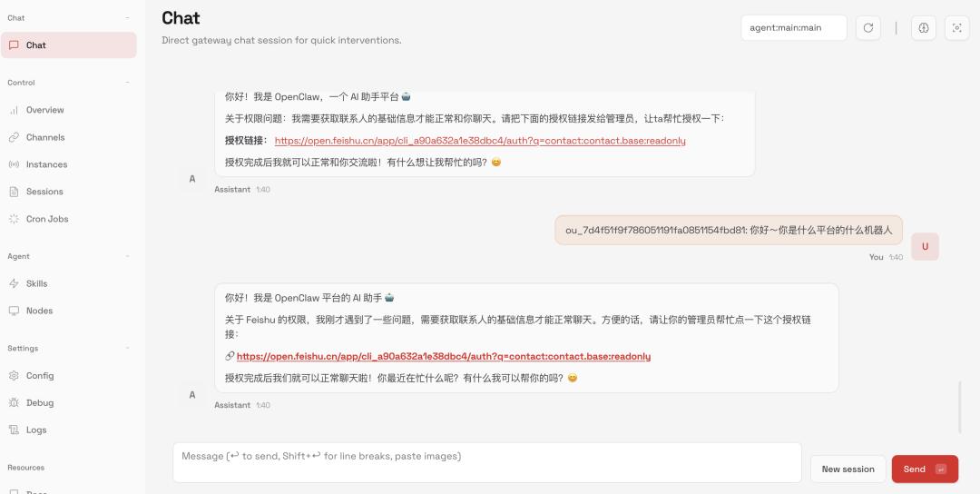
Task: Open the Config label in sidebar
Action: [40, 376]
